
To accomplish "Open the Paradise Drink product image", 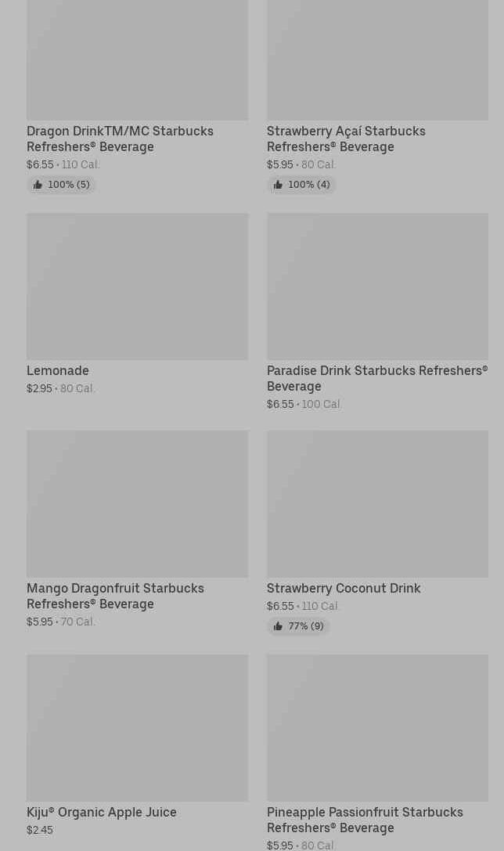I will point(377,287).
